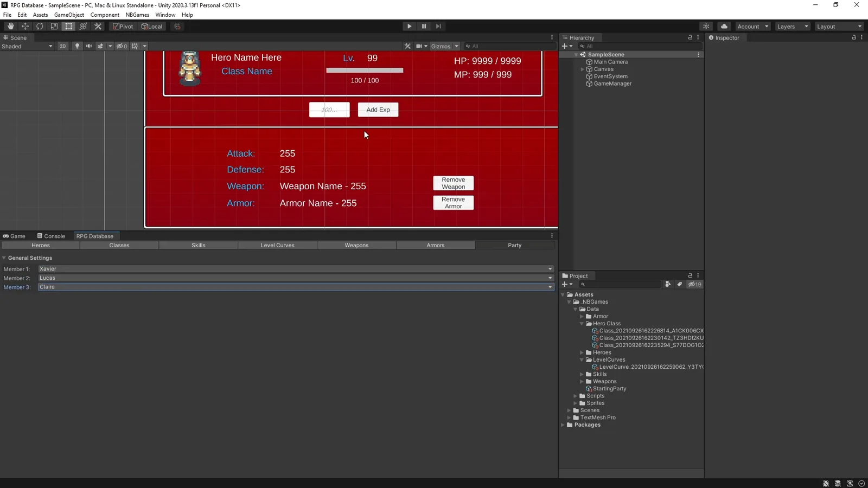Click the experience amount input field
Viewport: 868px width, 488px height.
[x=329, y=110]
